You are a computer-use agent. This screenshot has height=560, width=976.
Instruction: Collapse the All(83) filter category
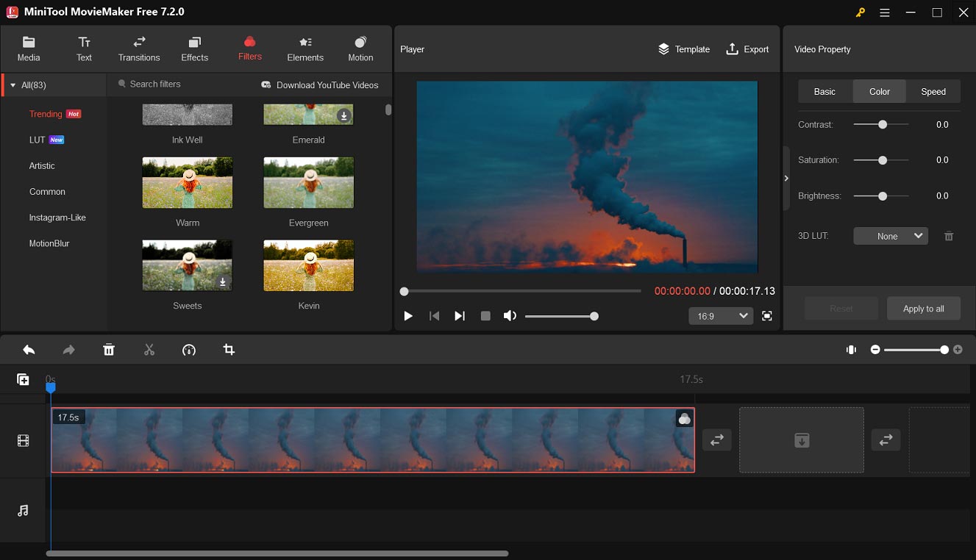tap(13, 85)
